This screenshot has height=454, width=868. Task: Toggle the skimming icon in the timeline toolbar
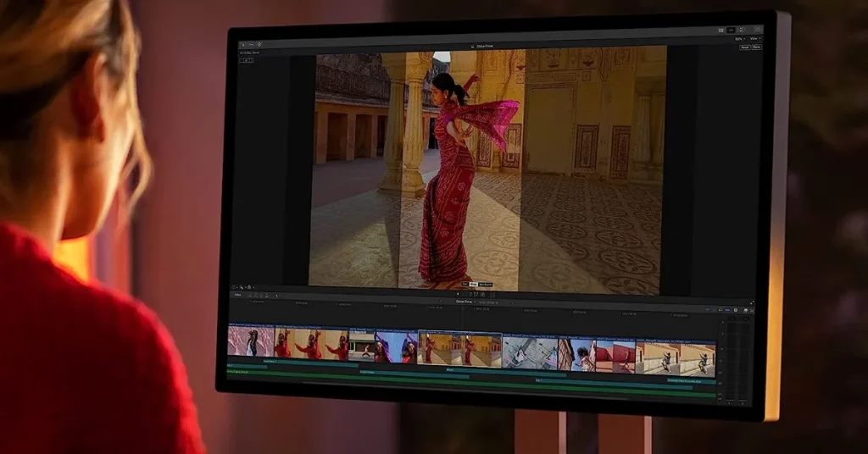708,310
